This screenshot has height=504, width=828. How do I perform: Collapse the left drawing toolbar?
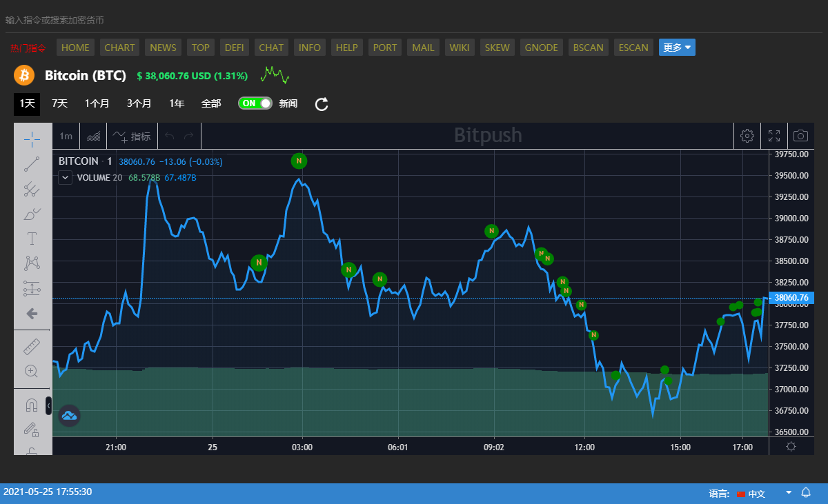tap(48, 405)
